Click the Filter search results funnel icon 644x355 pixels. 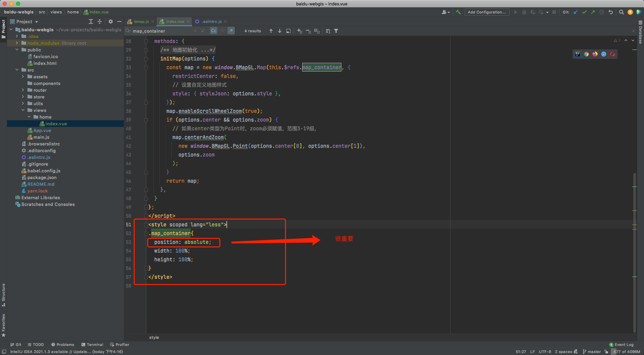336,31
